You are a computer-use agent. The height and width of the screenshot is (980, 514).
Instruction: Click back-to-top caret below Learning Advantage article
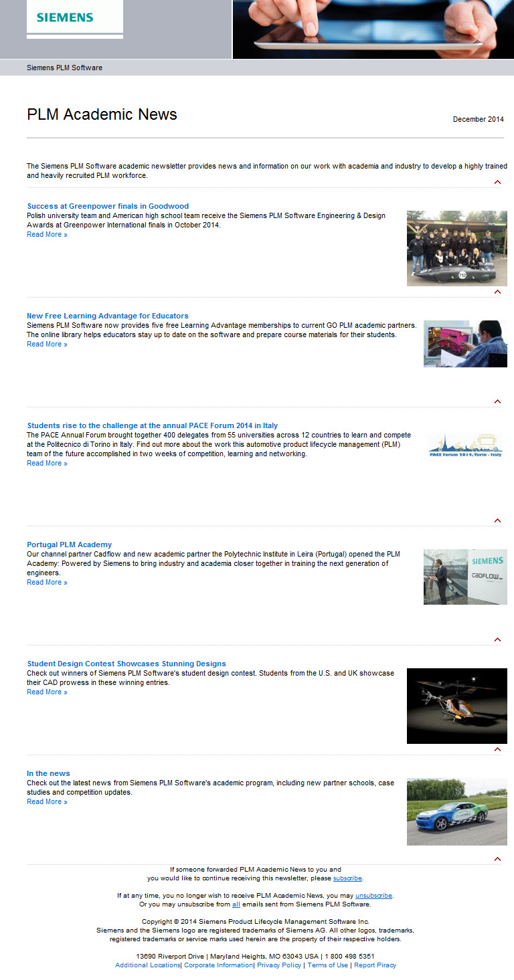[x=497, y=401]
